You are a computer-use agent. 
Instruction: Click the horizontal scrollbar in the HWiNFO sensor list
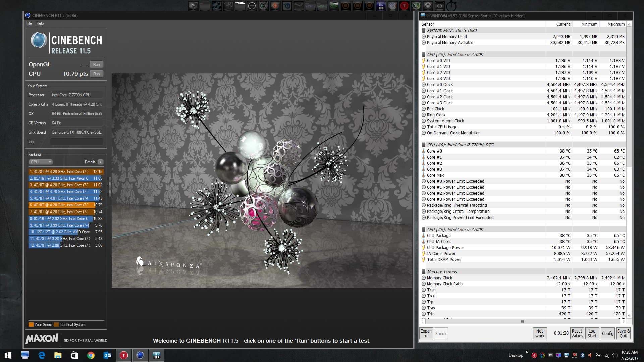pyautogui.click(x=522, y=321)
